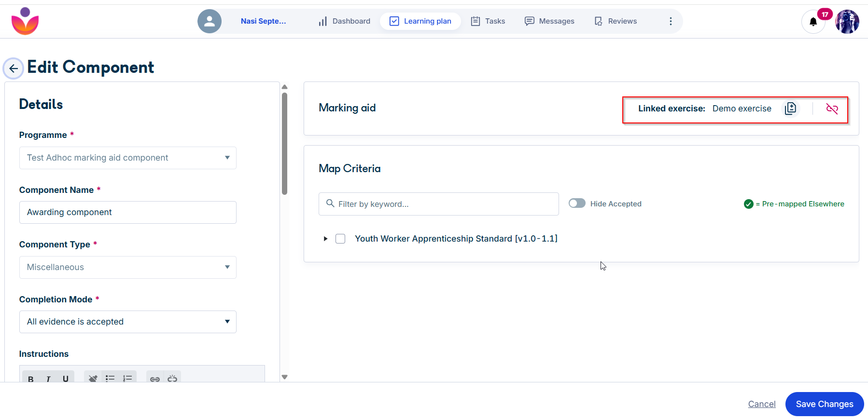Switch to the Learning plan tab
The width and height of the screenshot is (868, 420).
tap(420, 21)
